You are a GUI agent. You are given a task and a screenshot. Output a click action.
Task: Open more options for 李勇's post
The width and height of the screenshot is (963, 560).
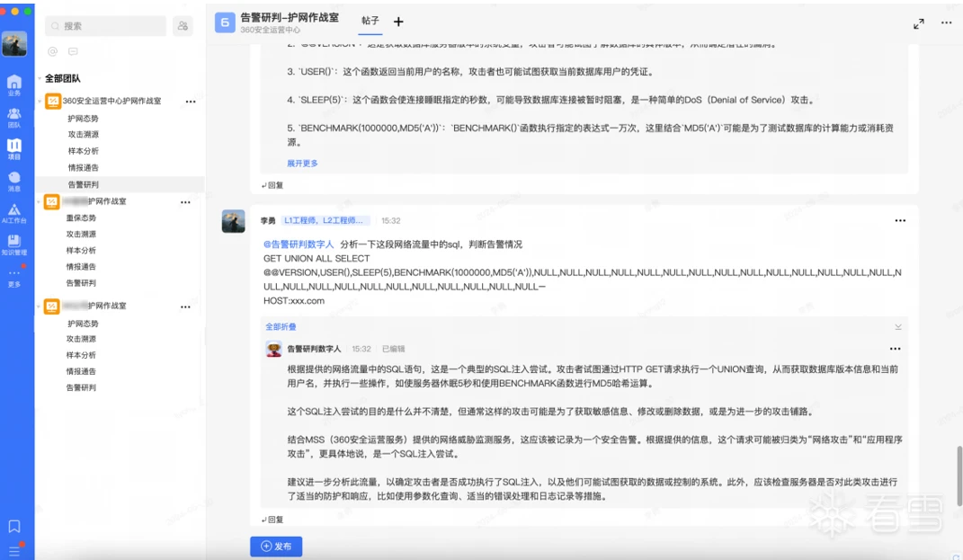coord(899,220)
